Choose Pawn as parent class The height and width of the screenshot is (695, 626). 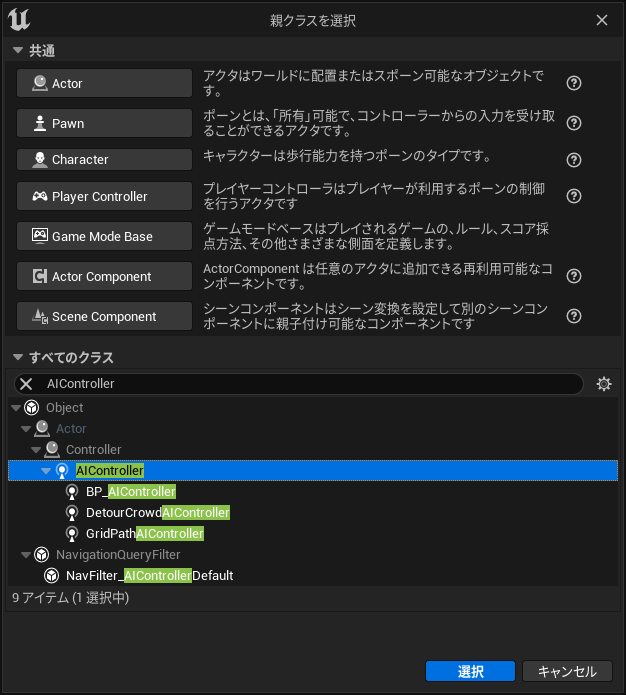click(105, 123)
